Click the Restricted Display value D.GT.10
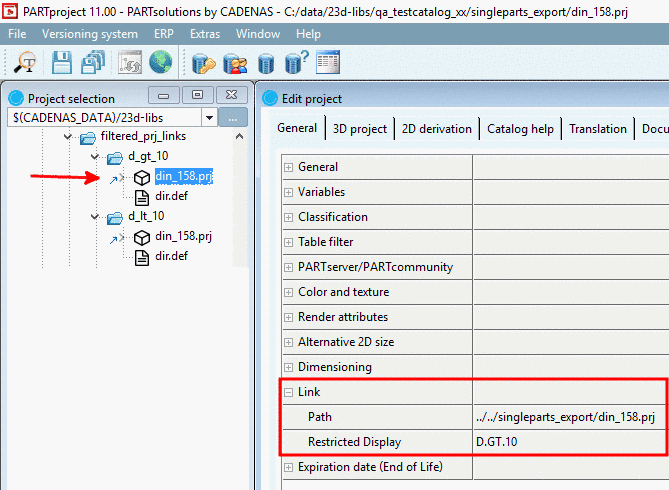 click(496, 442)
